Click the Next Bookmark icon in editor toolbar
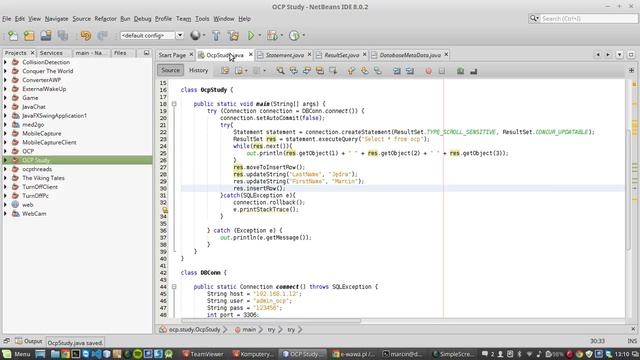Viewport: 640px width, 360px height. point(364,71)
